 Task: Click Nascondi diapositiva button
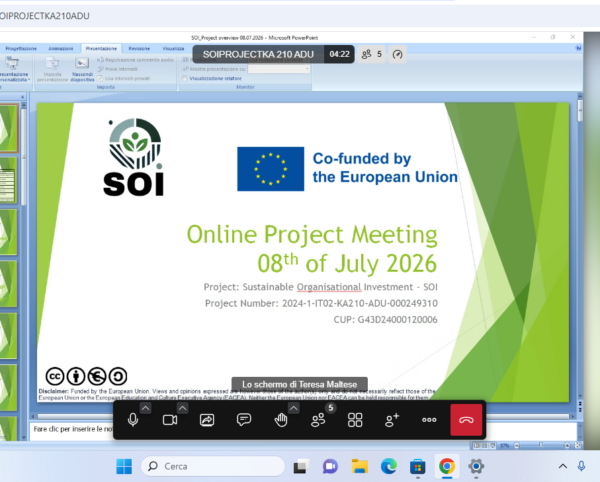coord(82,70)
